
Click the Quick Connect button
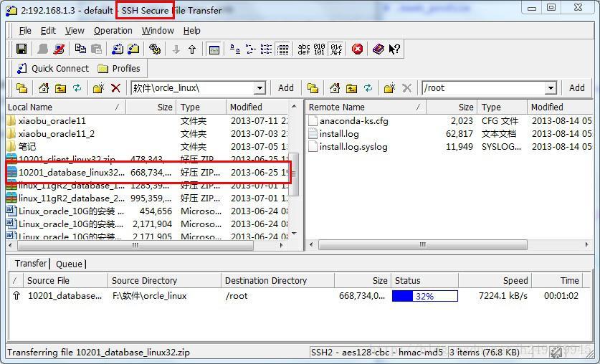click(53, 69)
